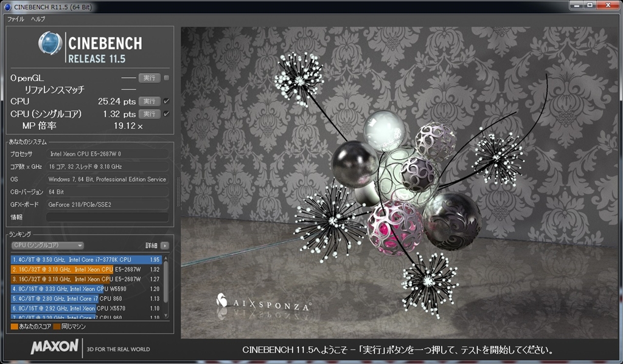Toggle the CPU (シングルコア) checkbox
Screen dimensions: 623x364
click(166, 114)
